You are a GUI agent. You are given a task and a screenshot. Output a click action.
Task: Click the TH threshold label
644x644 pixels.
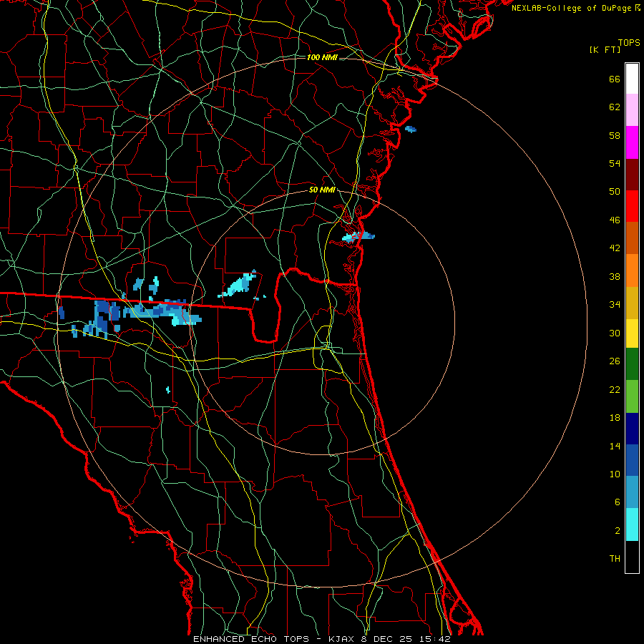(615, 559)
